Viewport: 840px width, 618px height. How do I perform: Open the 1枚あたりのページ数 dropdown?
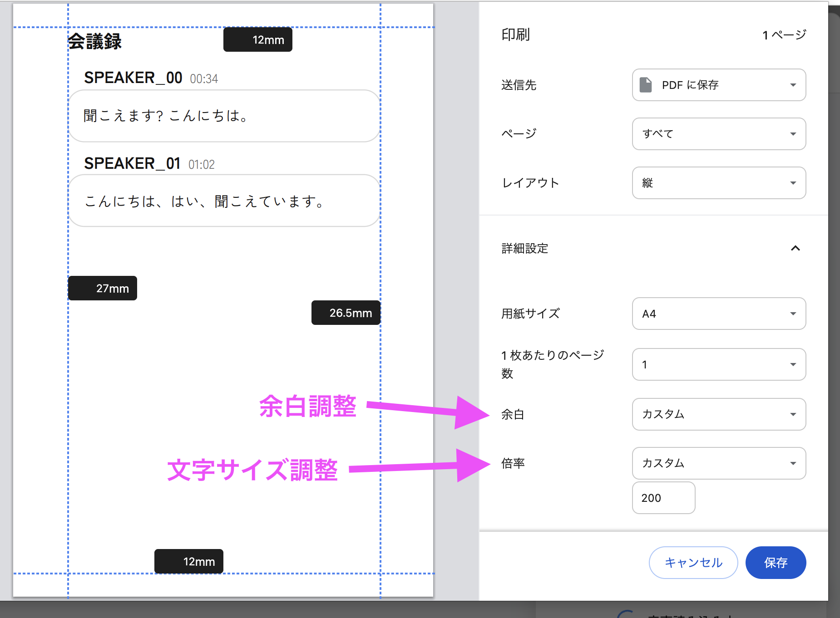[x=719, y=364]
